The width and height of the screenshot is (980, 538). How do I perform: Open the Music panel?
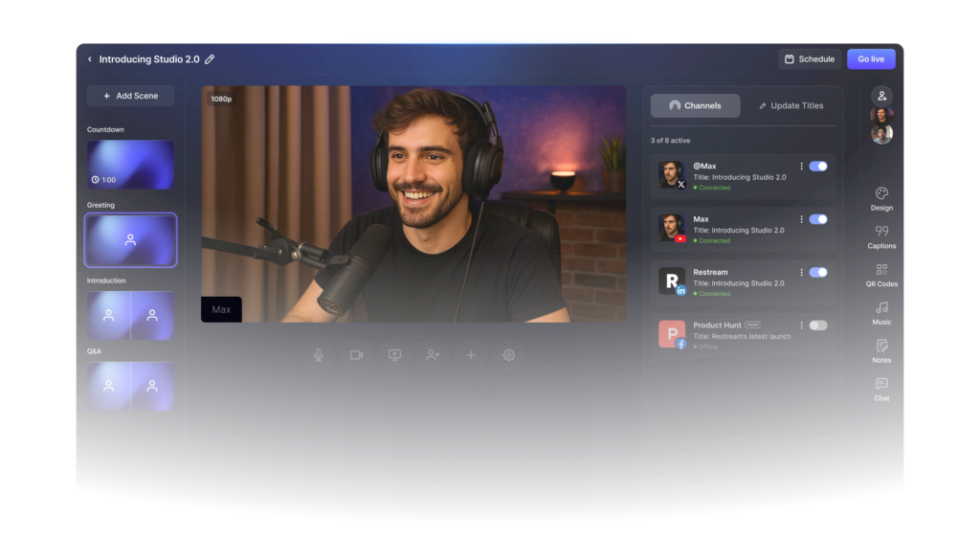pos(881,313)
